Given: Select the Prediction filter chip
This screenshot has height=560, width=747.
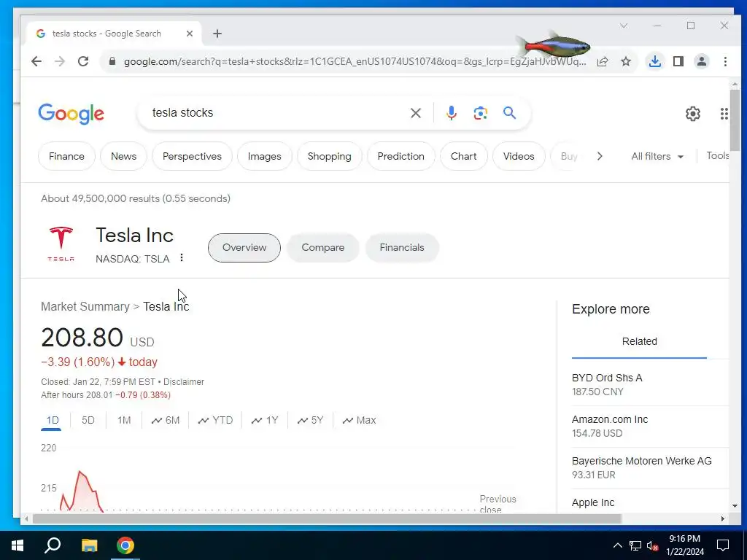Looking at the screenshot, I should coord(400,156).
